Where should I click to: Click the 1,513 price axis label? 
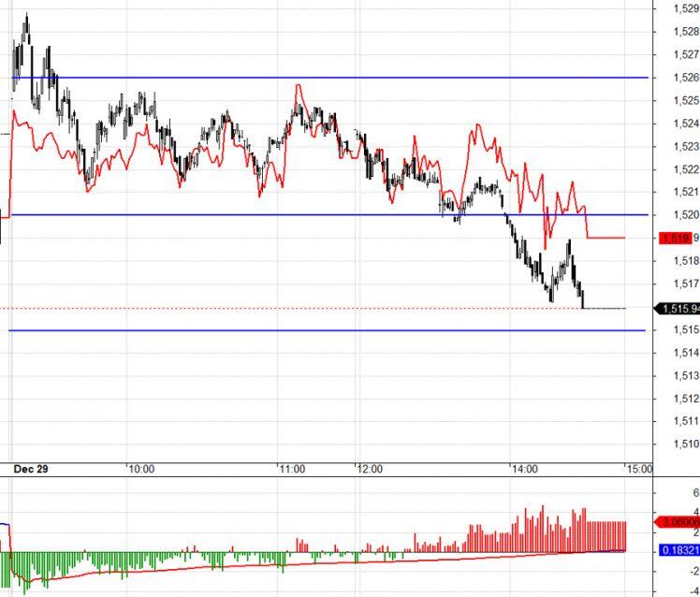[686, 375]
